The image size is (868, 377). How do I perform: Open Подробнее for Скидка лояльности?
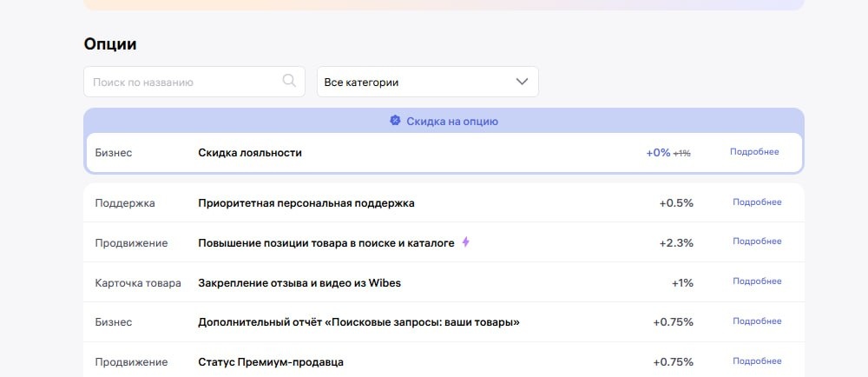pos(754,152)
